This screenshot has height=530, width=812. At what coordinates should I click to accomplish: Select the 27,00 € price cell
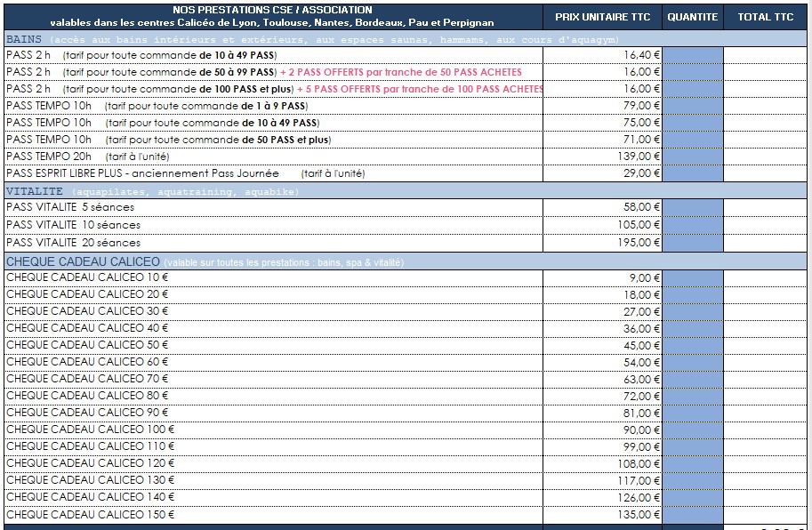[x=602, y=311]
